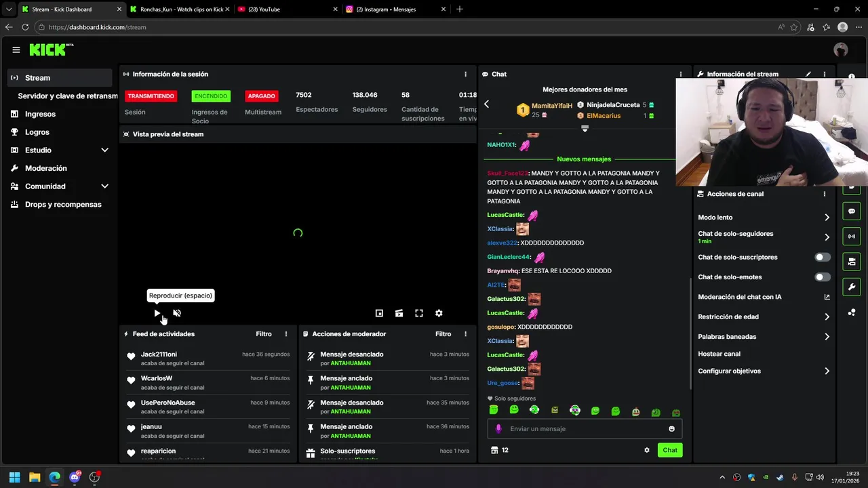This screenshot has width=868, height=488.
Task: Enter fullscreen in stream preview
Action: [x=419, y=313]
